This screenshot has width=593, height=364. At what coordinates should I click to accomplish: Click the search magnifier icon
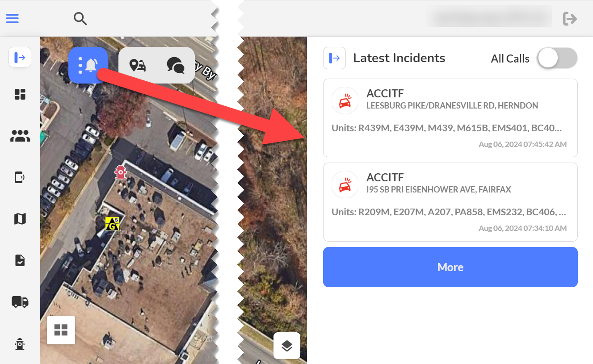tap(80, 18)
